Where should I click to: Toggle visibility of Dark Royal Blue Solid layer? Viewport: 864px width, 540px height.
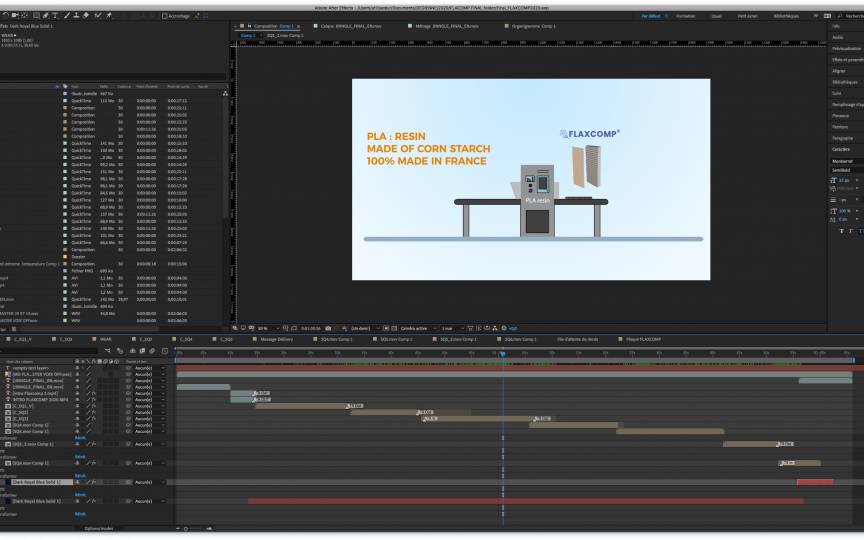click(4, 482)
